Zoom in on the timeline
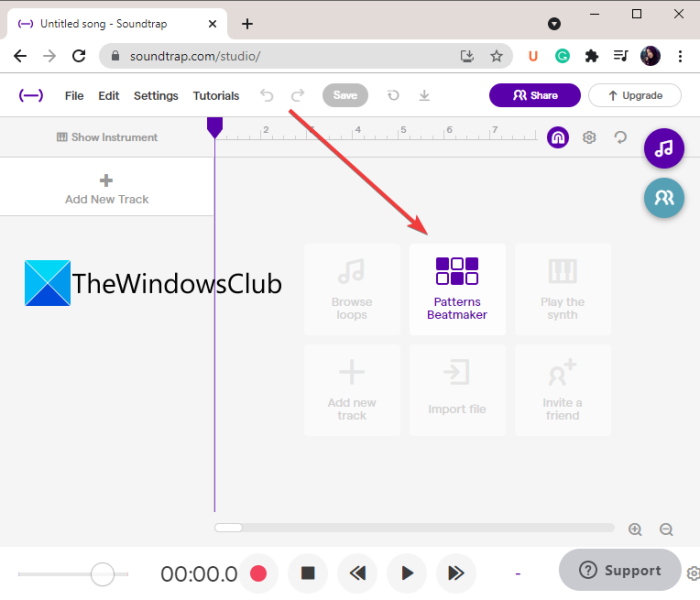Image resolution: width=700 pixels, height=600 pixels. pyautogui.click(x=635, y=529)
